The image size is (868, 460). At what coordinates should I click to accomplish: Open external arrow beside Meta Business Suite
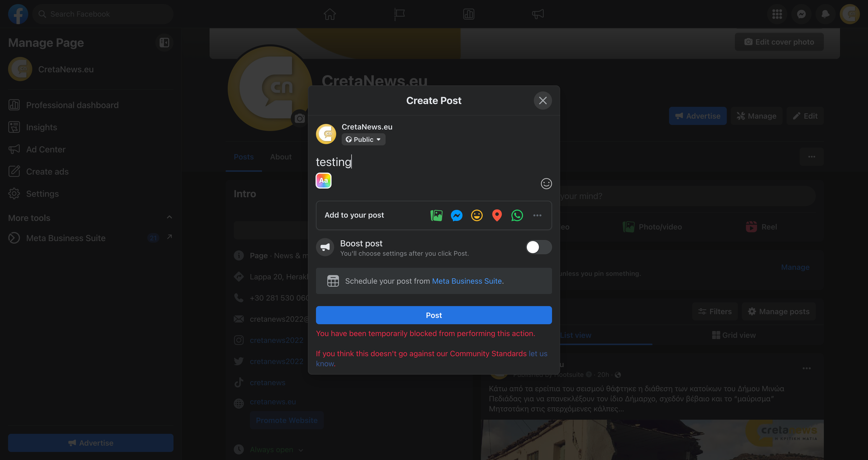tap(169, 237)
